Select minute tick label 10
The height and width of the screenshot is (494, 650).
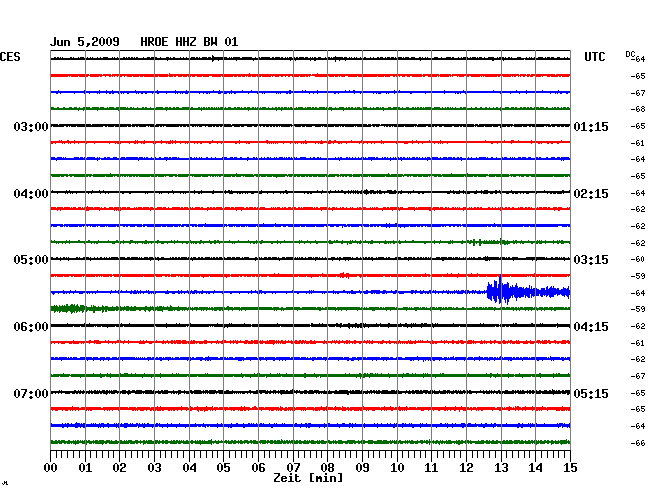click(397, 467)
